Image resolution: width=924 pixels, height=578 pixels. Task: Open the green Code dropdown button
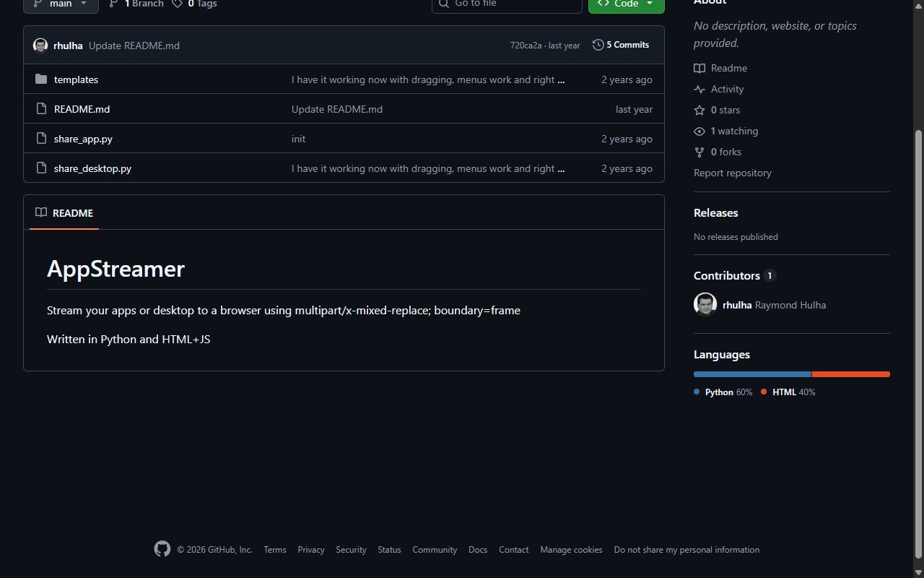pos(626,4)
